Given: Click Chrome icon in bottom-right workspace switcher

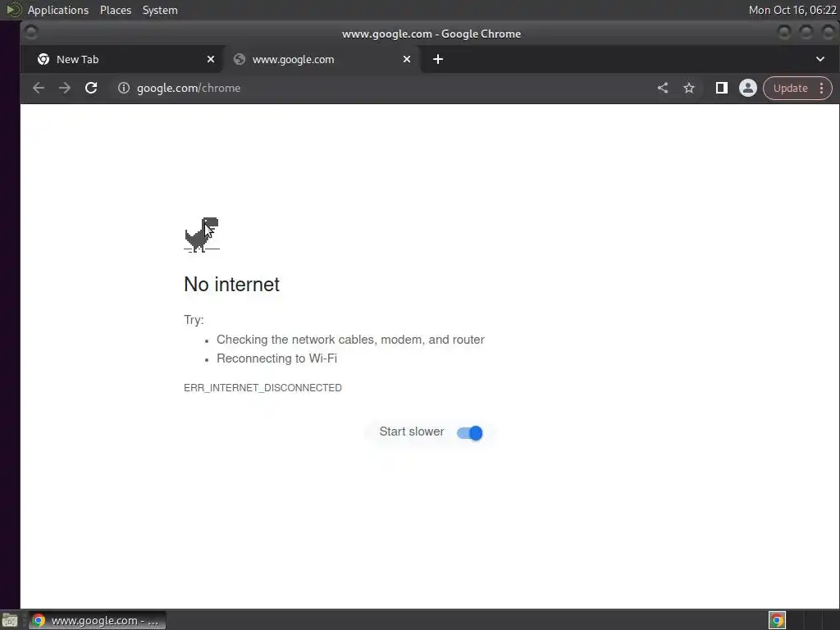Looking at the screenshot, I should pos(777,620).
